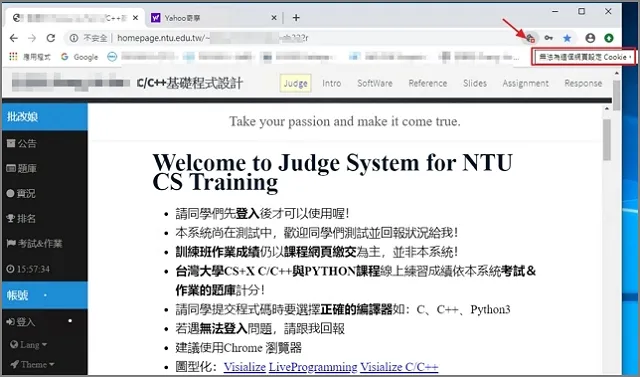
Task: Minimize the Chrome window
Action: click(555, 11)
